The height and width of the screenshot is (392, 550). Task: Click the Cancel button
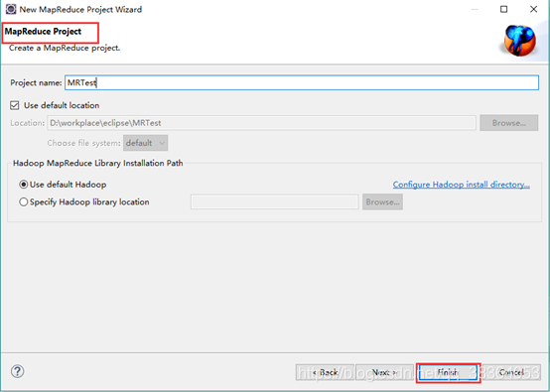(511, 372)
